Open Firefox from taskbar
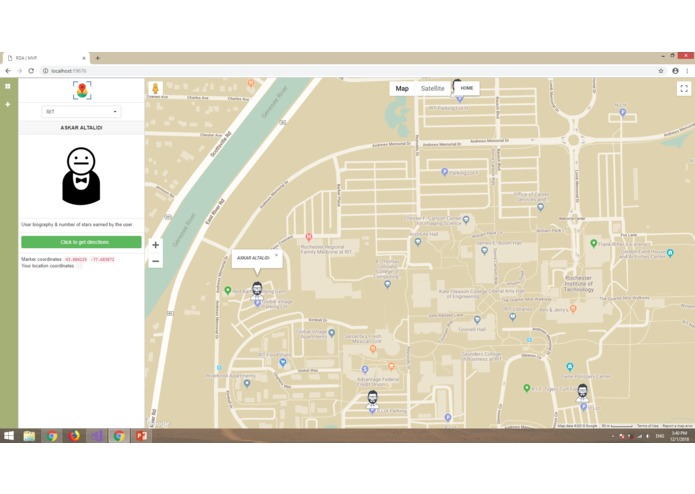The height and width of the screenshot is (494, 695). [74, 436]
